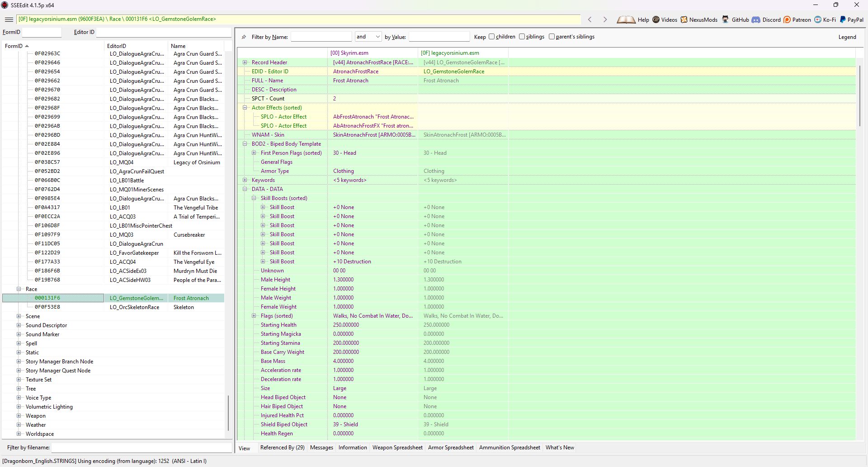Toggle the siblings checkbox
Viewport: 868px width, 467px height.
[522, 37]
